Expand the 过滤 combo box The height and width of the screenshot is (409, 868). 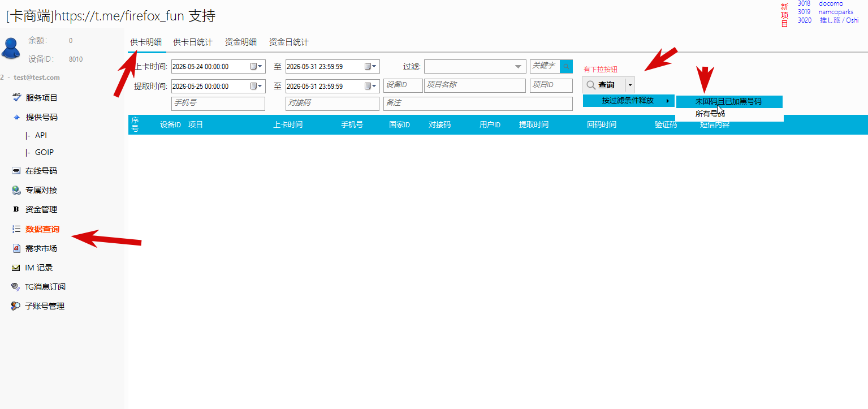519,67
